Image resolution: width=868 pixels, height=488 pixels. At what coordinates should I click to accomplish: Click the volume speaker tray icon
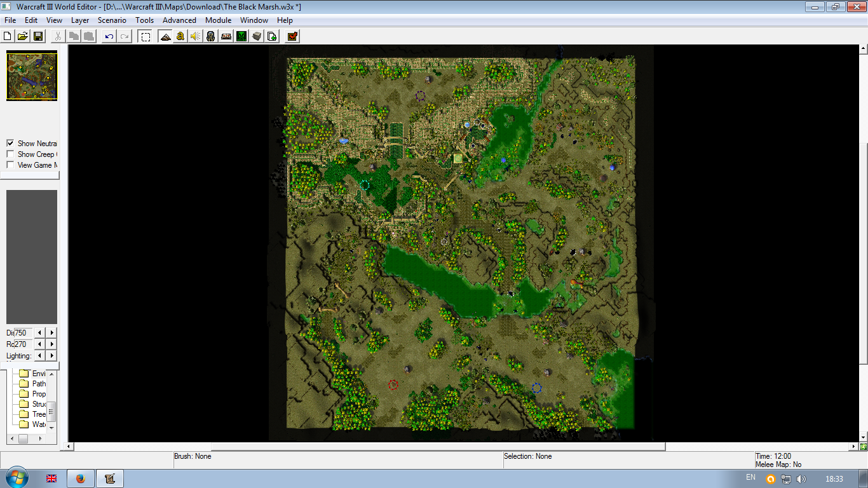click(x=801, y=479)
